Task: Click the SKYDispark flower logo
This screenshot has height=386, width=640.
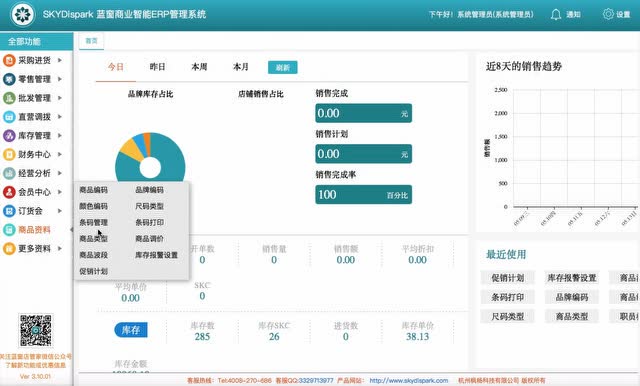Action: click(x=22, y=14)
